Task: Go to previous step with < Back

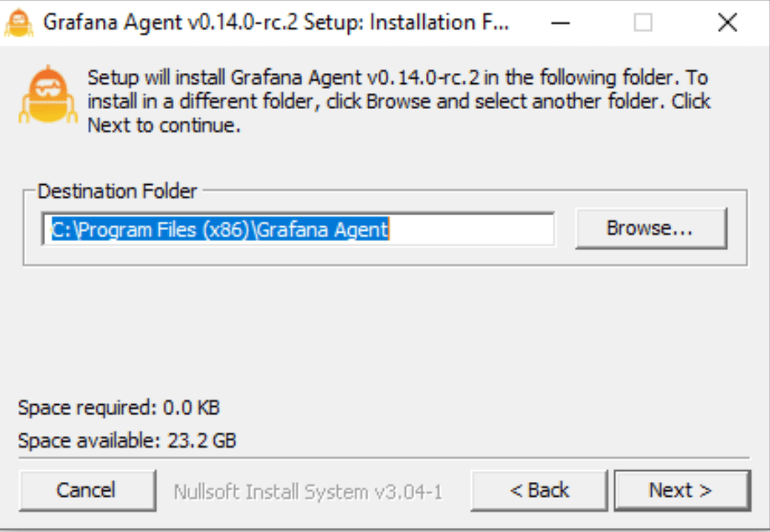Action: click(x=539, y=490)
